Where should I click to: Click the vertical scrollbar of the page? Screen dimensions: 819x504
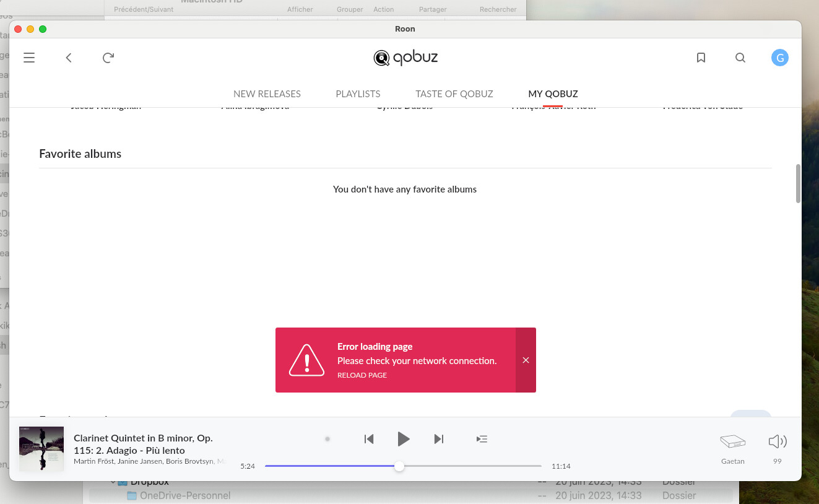798,183
